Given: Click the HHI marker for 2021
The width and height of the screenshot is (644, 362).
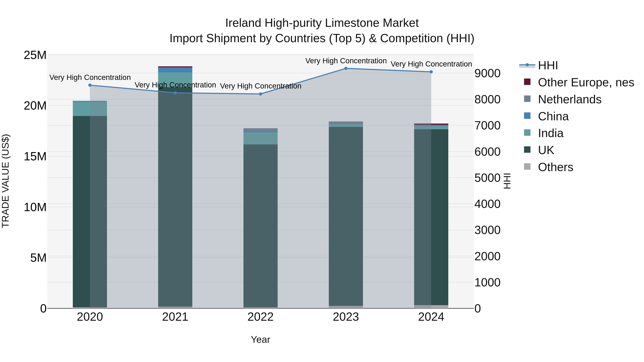Looking at the screenshot, I should [x=175, y=93].
